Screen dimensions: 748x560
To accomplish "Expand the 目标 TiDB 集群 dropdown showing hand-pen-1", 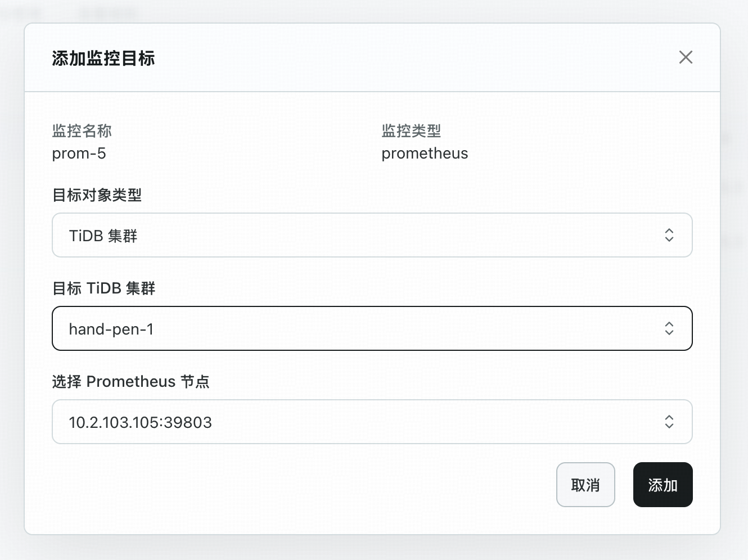I will pos(372,328).
